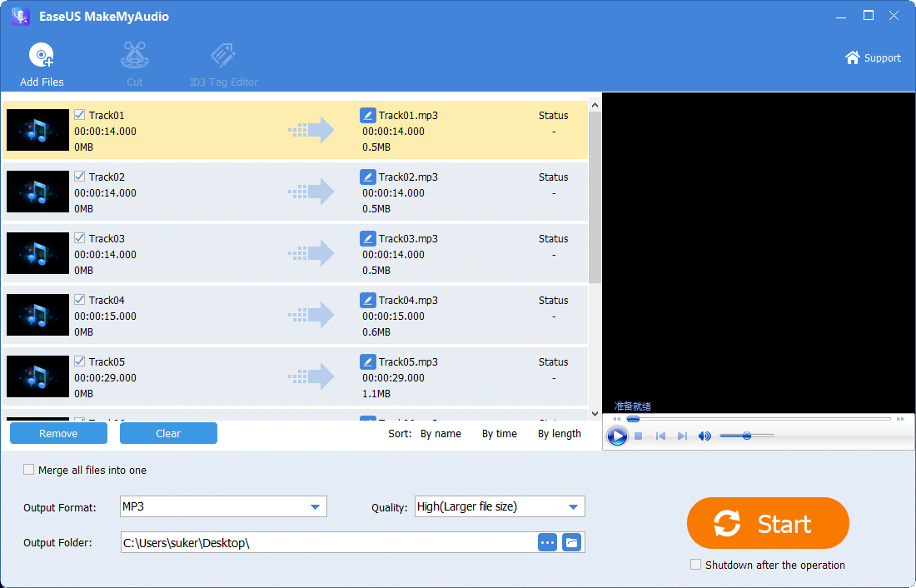This screenshot has height=588, width=916.
Task: Enable Merge all files into one
Action: (x=30, y=470)
